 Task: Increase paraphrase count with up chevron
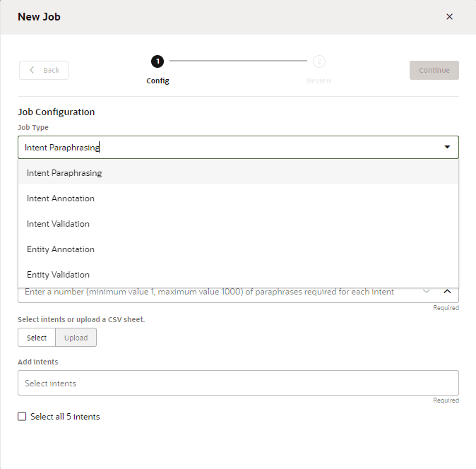pos(446,291)
